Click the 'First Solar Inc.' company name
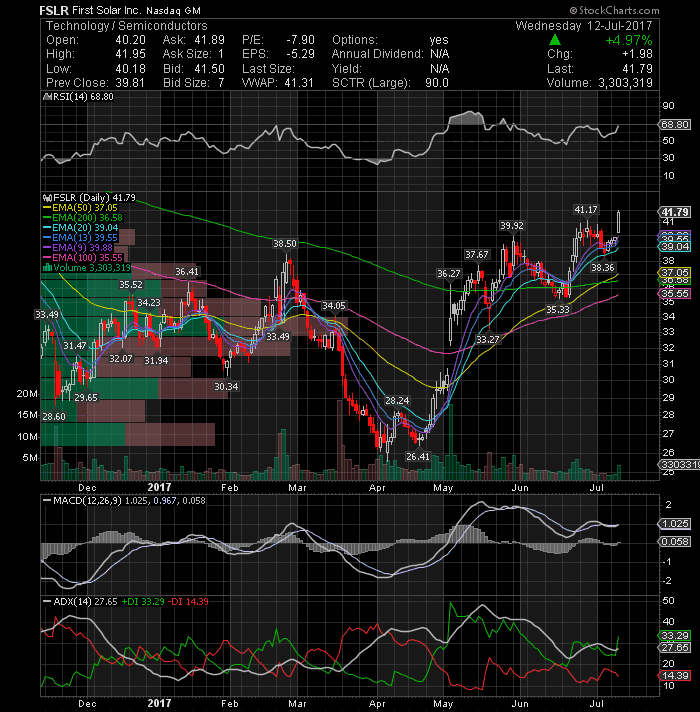Screen dimensions: 700x712 (107, 10)
